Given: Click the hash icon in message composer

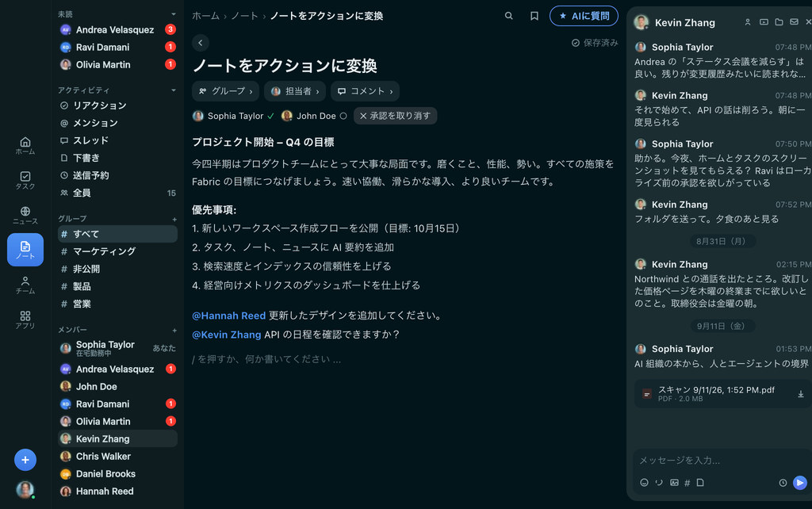Looking at the screenshot, I should (x=688, y=483).
